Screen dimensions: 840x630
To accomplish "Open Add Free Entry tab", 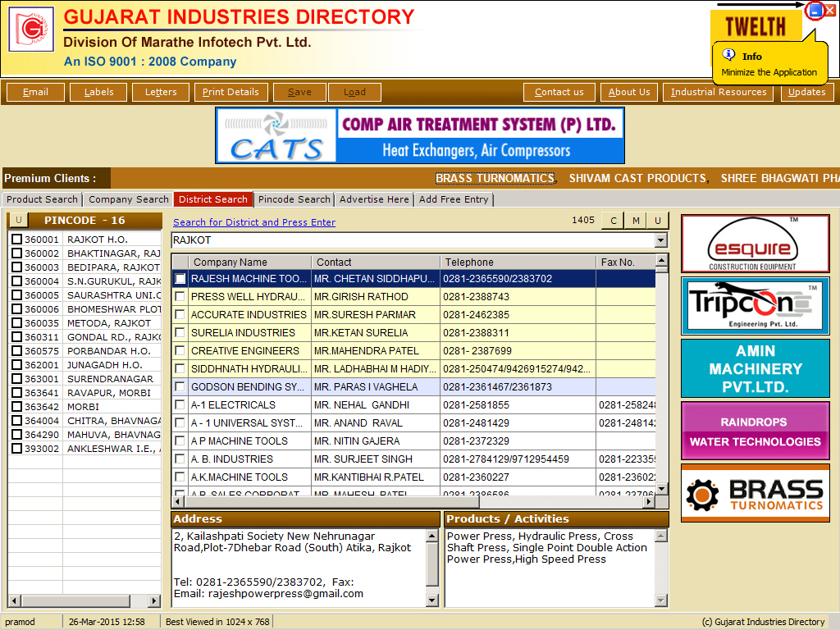I will pos(454,199).
